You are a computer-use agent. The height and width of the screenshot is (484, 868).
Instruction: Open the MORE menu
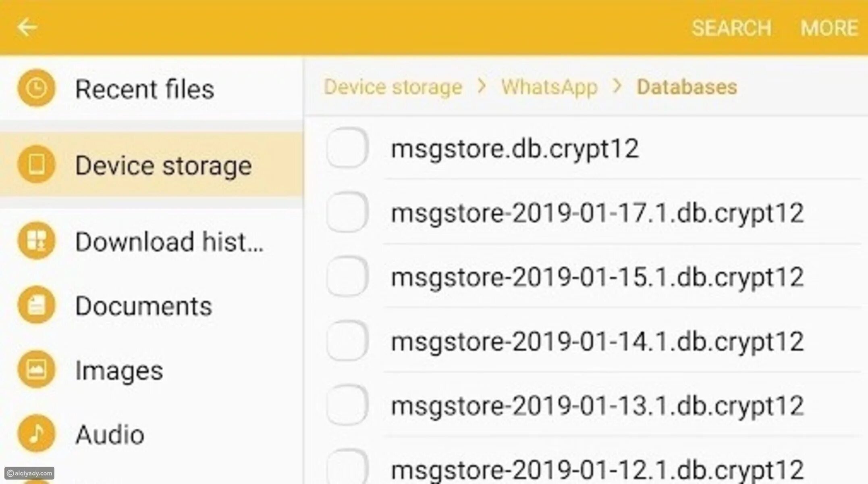tap(829, 28)
